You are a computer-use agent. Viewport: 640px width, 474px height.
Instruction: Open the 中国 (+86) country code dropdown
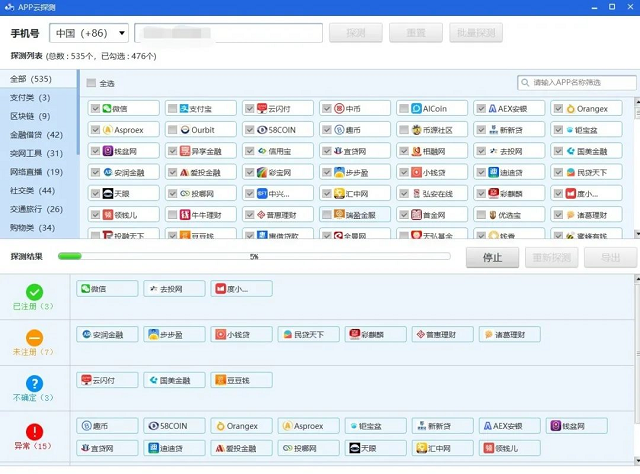89,33
